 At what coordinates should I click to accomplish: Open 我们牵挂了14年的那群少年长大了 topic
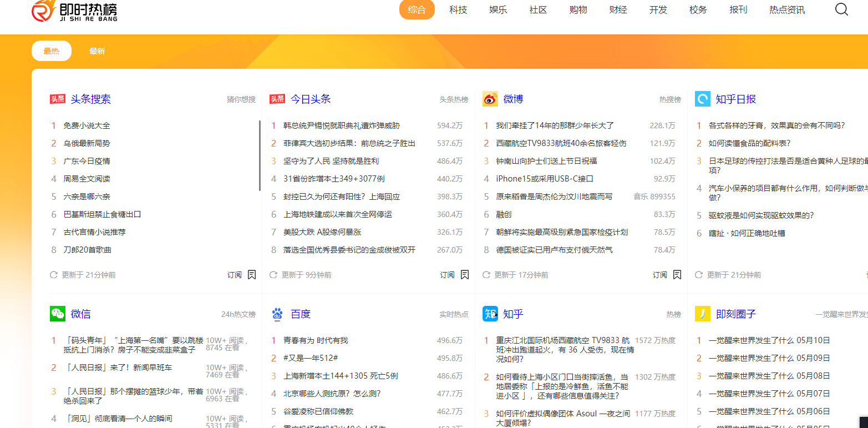555,125
